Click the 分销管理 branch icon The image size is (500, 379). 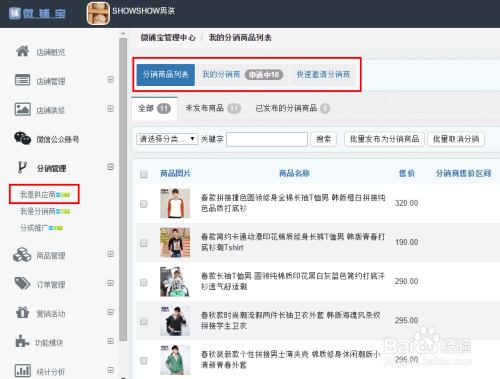(22, 167)
